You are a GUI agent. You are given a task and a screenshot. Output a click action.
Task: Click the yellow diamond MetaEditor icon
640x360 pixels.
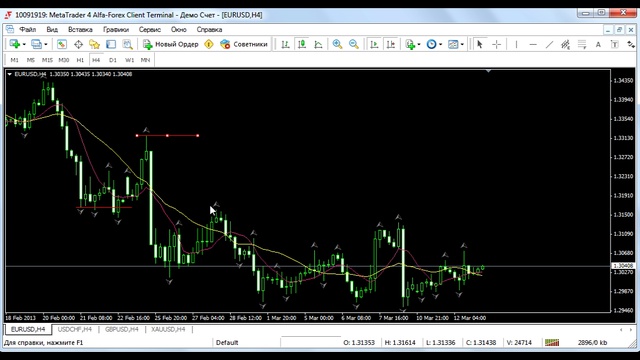click(x=209, y=44)
